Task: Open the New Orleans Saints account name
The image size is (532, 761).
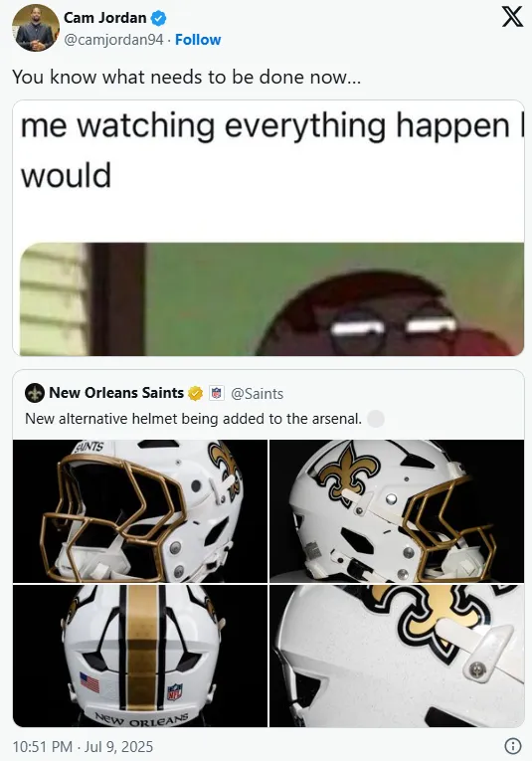Action: tap(116, 393)
